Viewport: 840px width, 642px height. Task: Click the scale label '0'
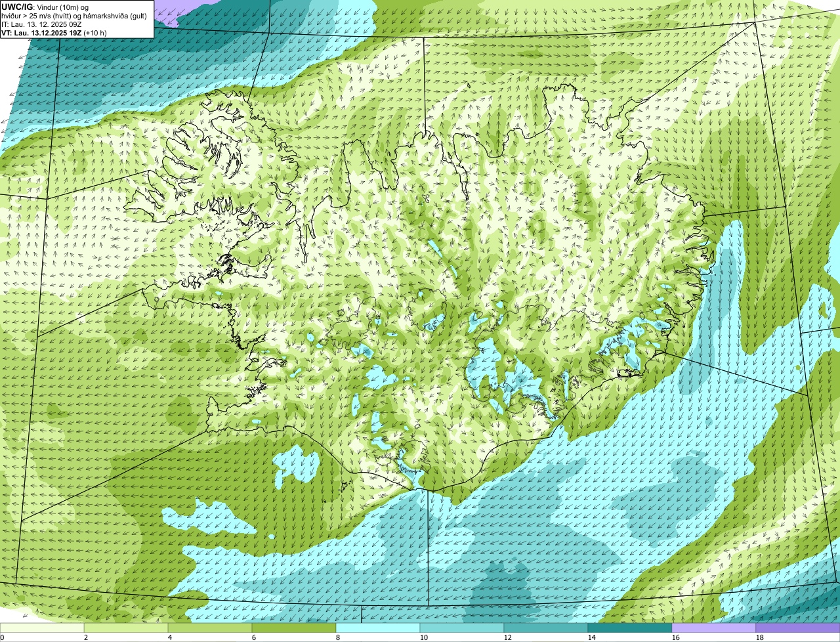coord(2,637)
